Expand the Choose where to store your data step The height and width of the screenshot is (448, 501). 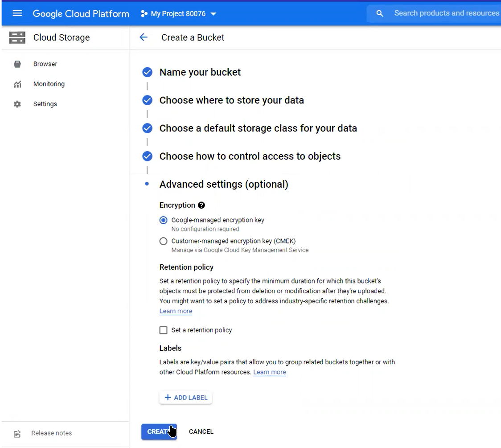[x=231, y=100]
